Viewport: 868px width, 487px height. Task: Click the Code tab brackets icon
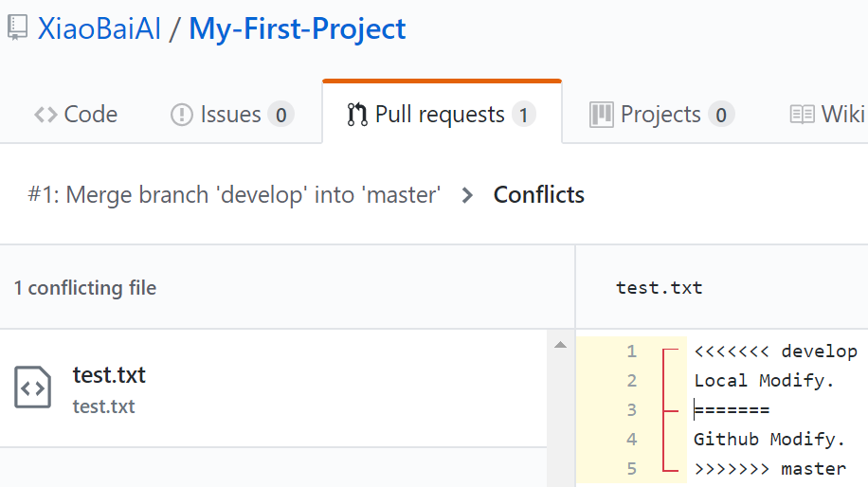[45, 115]
